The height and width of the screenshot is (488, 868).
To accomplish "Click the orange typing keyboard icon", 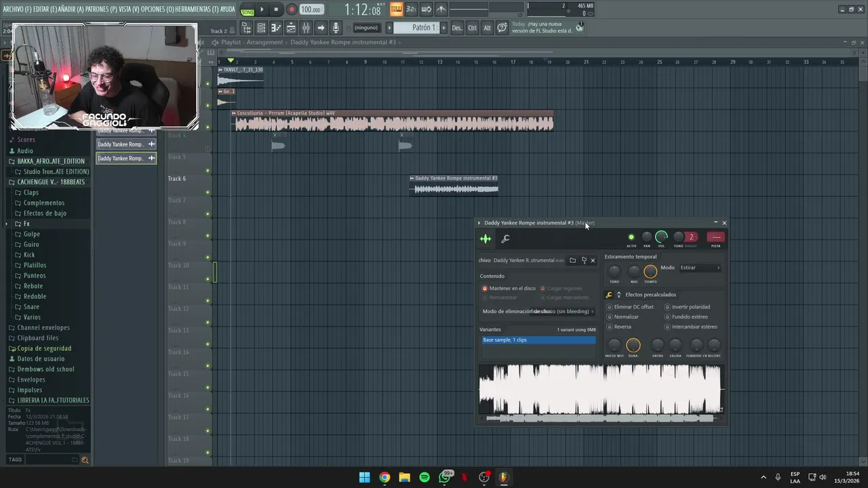I will pyautogui.click(x=396, y=9).
